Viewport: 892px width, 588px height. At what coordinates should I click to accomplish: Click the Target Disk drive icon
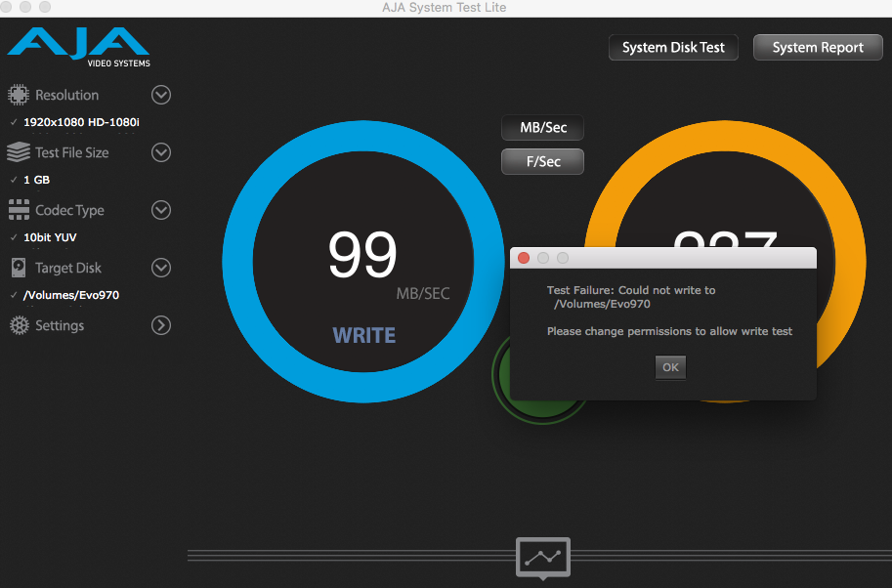(x=19, y=268)
